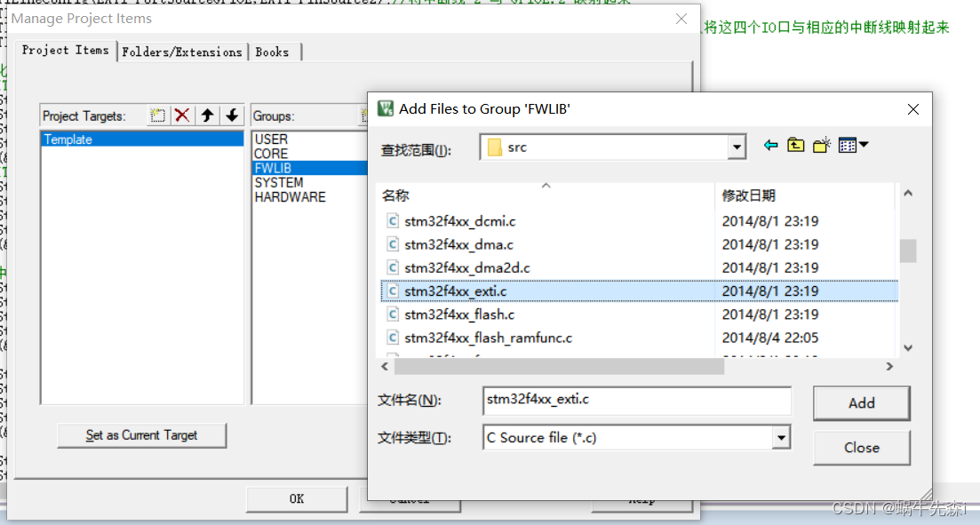Viewport: 980px width, 525px height.
Task: Click stm32f4xx_dma.c file icon
Action: point(393,244)
